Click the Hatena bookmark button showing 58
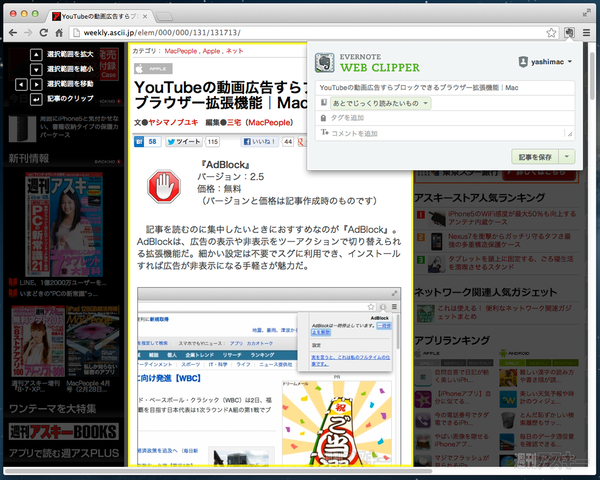The height and width of the screenshot is (480, 600). coord(147,142)
